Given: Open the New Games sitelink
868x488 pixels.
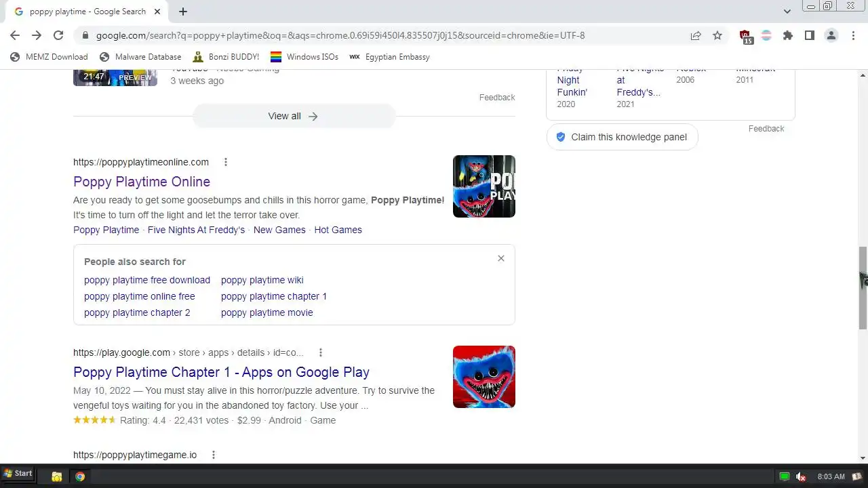Looking at the screenshot, I should click(x=279, y=230).
